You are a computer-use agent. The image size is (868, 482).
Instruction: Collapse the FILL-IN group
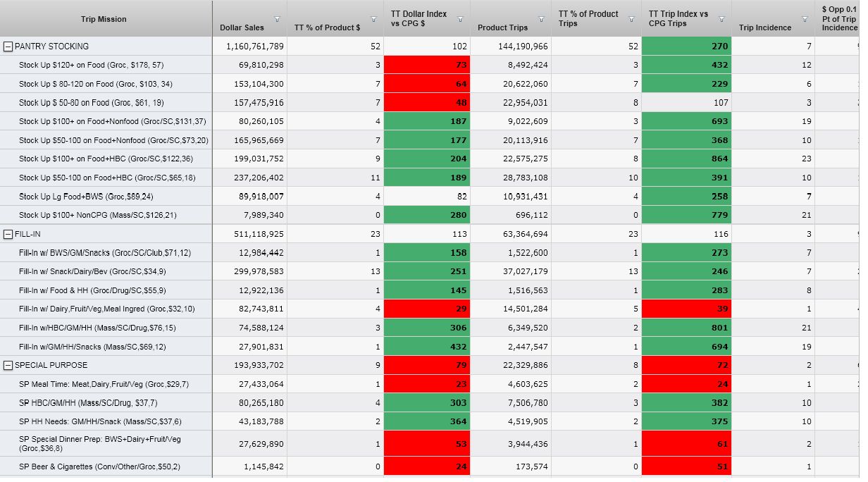(8, 234)
